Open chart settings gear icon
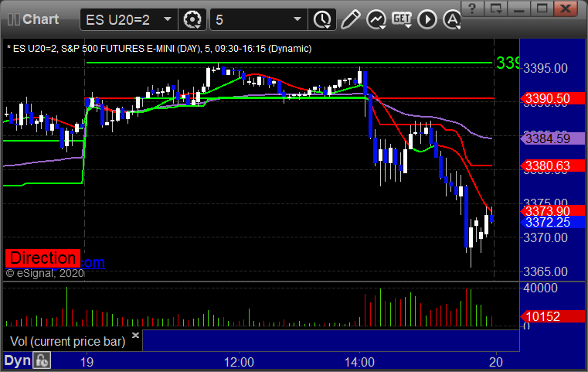The image size is (588, 372). point(192,19)
